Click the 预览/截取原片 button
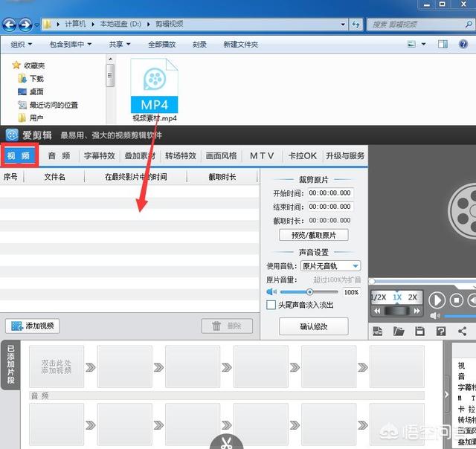 pos(314,235)
